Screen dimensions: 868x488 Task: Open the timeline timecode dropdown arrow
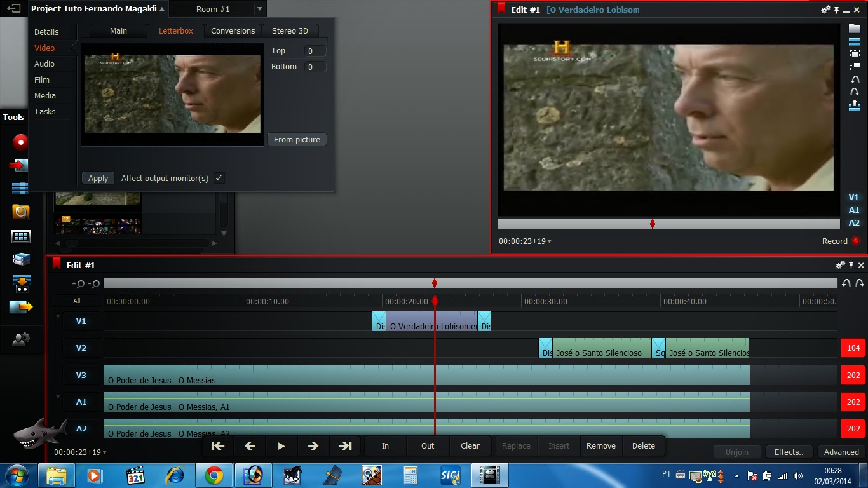105,452
